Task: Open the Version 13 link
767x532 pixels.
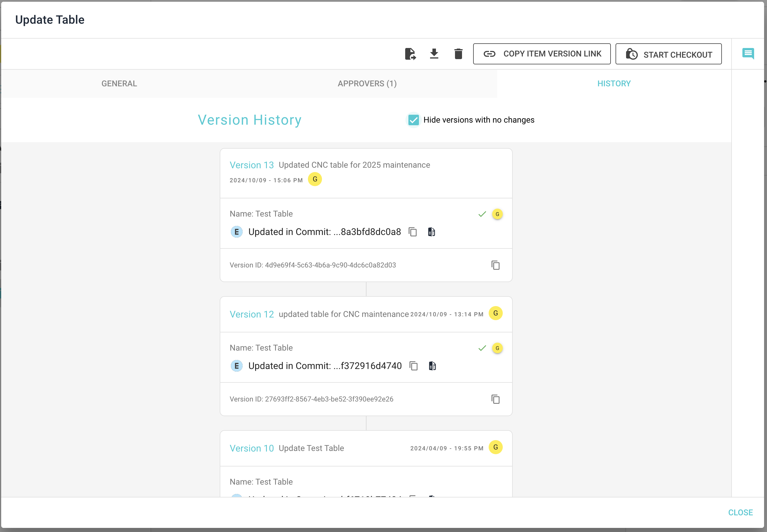Action: tap(252, 165)
